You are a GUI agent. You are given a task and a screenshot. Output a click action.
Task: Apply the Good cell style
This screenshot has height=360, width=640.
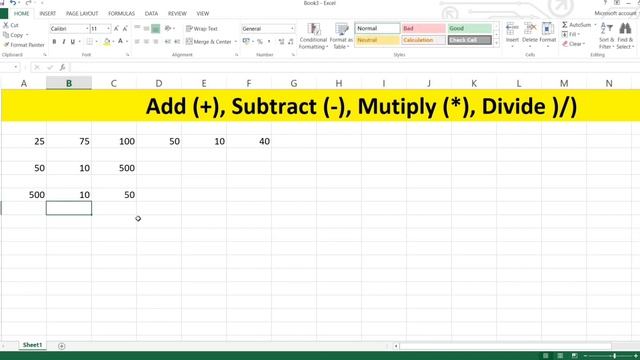[470, 28]
